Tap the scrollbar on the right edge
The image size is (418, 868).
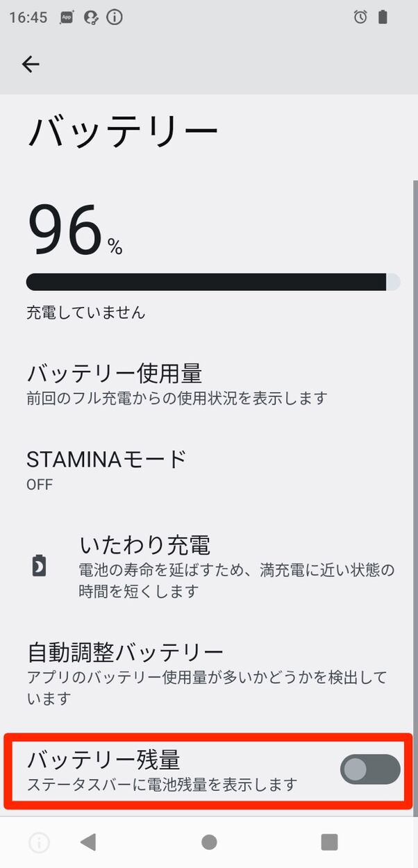pyautogui.click(x=414, y=486)
